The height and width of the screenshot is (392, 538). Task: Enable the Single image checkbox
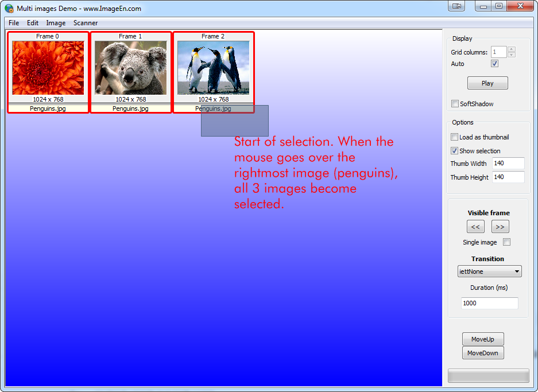coord(506,242)
